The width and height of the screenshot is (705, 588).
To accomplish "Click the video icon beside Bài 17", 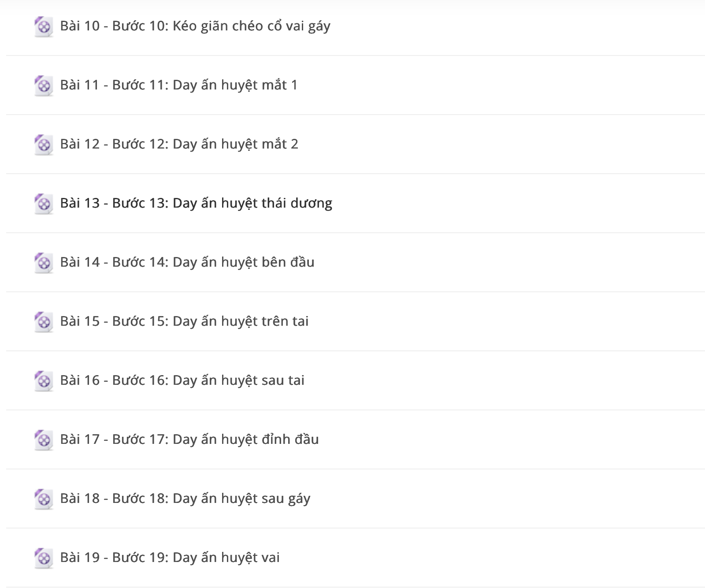I will (x=44, y=440).
